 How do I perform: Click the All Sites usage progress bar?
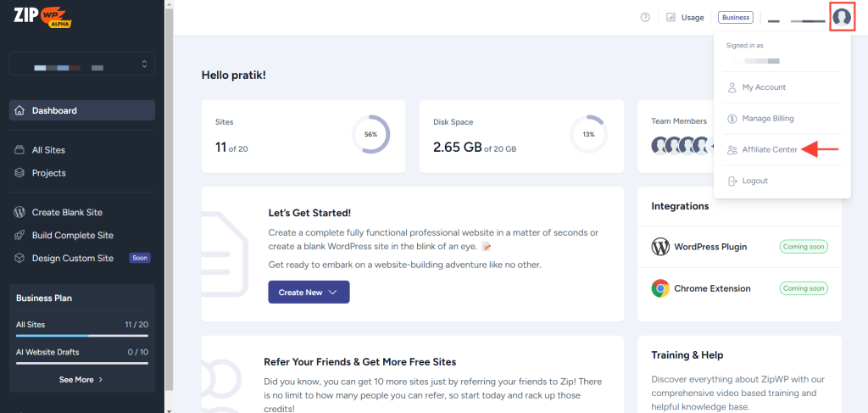pos(82,336)
